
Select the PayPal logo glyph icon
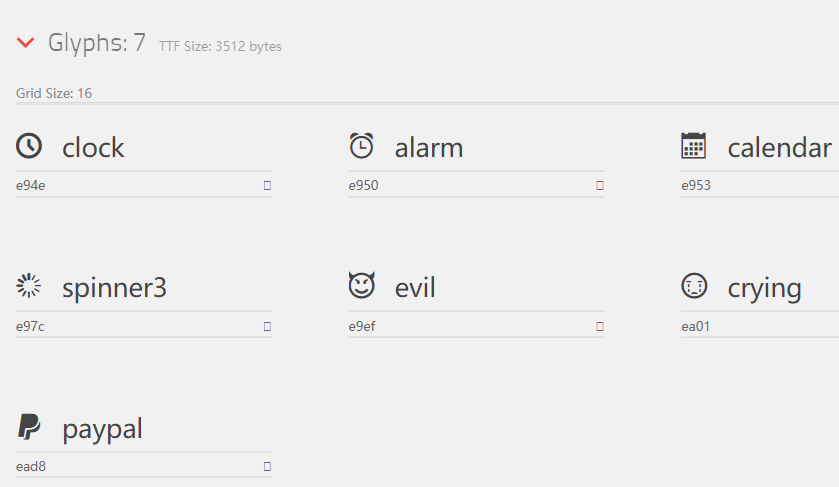pos(29,427)
